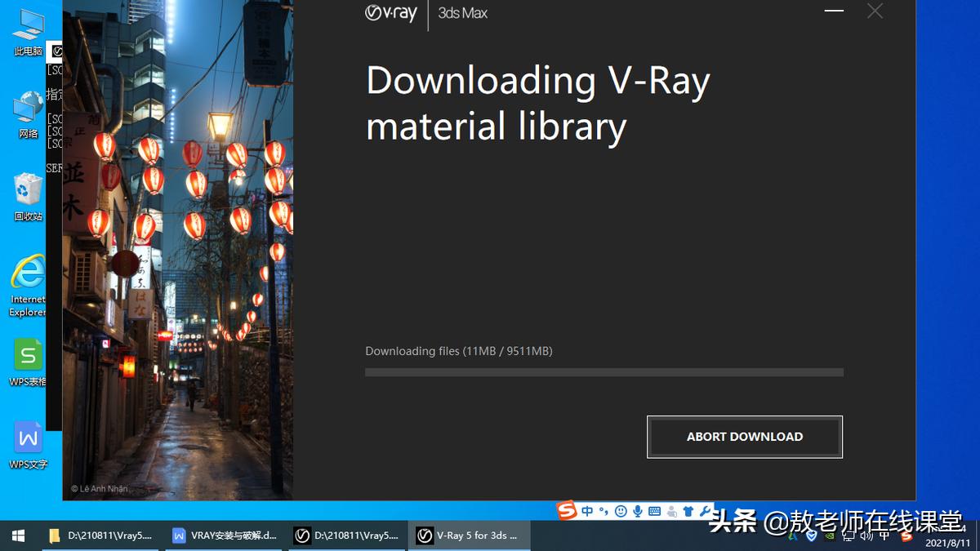980x551 pixels.
Task: Open the Start menu
Action: (x=17, y=535)
